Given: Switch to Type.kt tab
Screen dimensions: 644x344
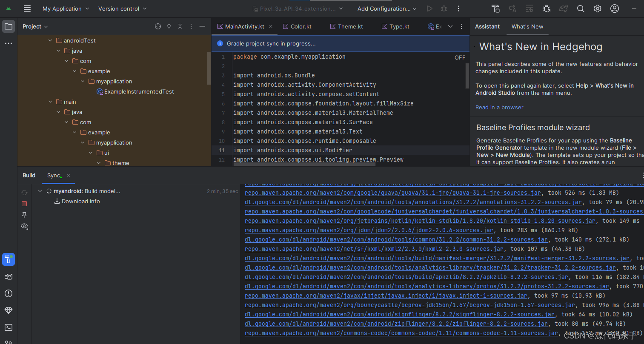Looking at the screenshot, I should pyautogui.click(x=395, y=26).
